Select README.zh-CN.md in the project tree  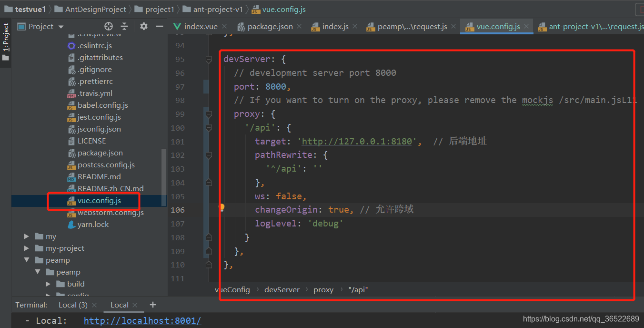click(x=111, y=189)
